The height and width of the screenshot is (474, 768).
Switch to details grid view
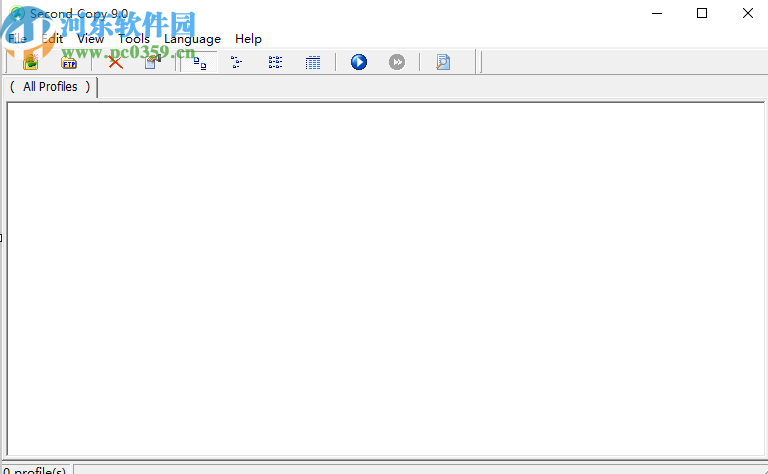click(312, 62)
